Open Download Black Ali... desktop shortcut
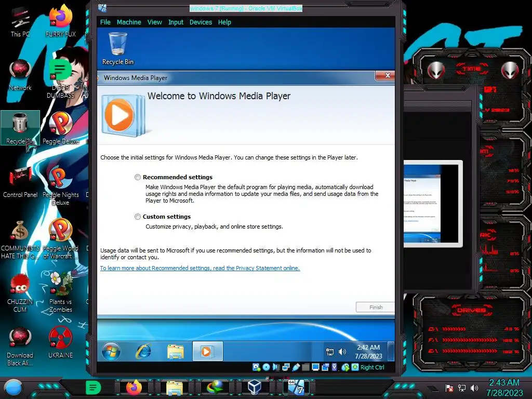532x399 pixels. 20,347
